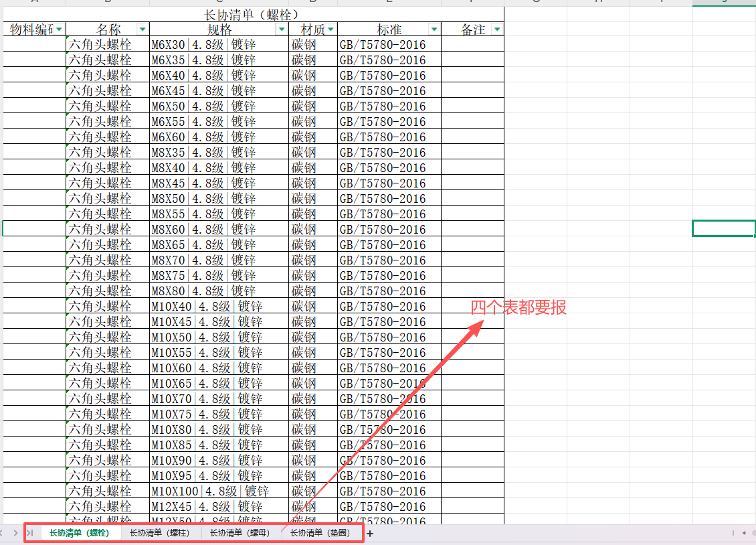Screen dimensions: 756x545
Task: Open the 材质 column filter dropdown
Action: point(330,29)
